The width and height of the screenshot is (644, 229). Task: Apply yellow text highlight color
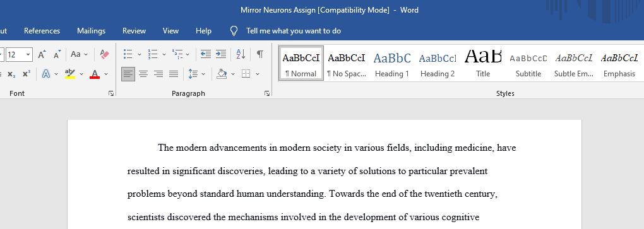pos(70,74)
